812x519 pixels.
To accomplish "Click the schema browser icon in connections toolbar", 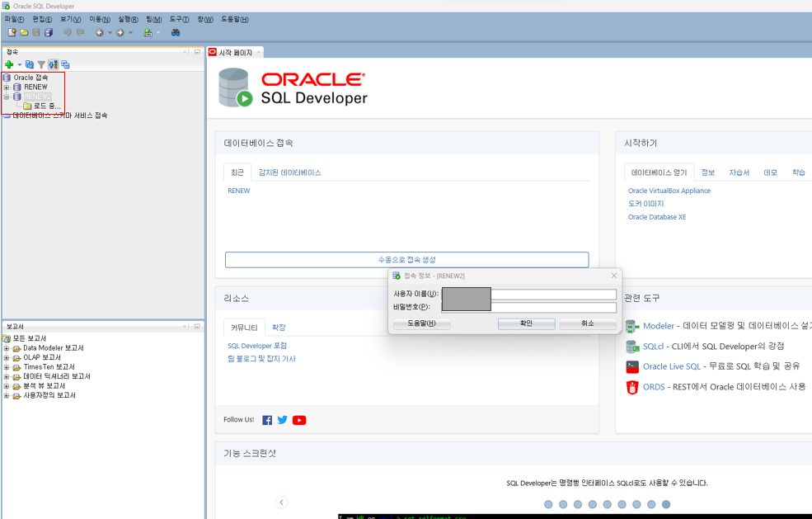I will (x=65, y=64).
